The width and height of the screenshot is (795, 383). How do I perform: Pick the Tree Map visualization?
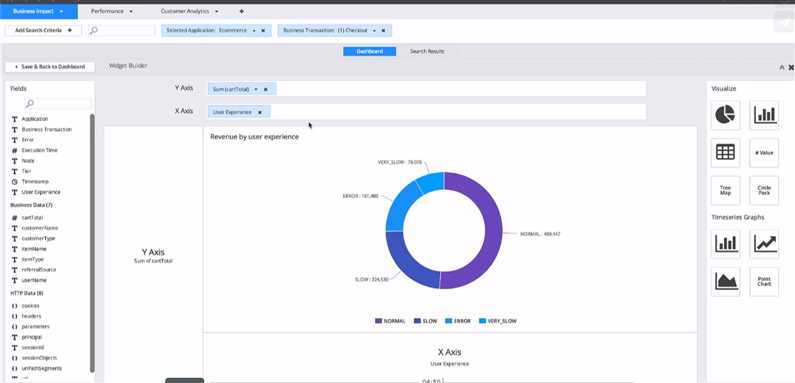point(725,190)
